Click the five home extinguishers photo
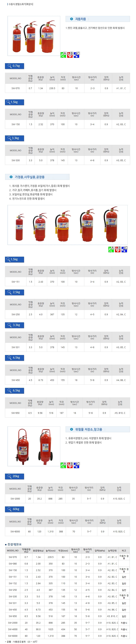 click(x=67, y=225)
